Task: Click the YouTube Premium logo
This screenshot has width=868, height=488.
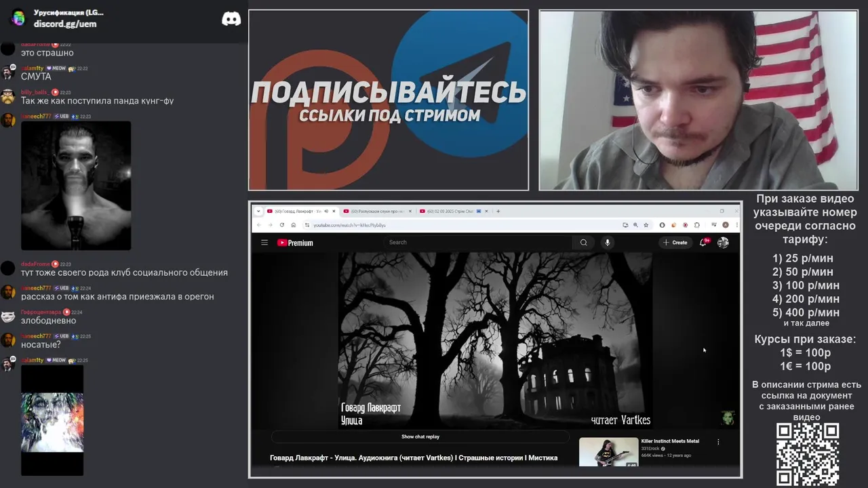Action: tap(295, 243)
